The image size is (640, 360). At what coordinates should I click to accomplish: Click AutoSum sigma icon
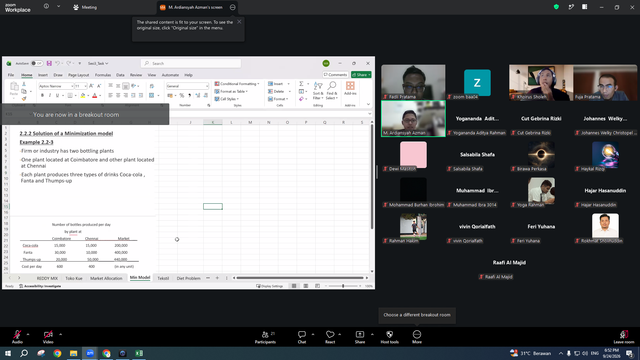tap(301, 84)
